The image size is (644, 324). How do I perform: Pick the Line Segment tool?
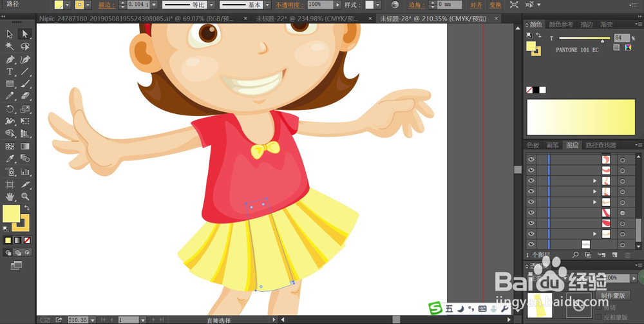coord(25,71)
